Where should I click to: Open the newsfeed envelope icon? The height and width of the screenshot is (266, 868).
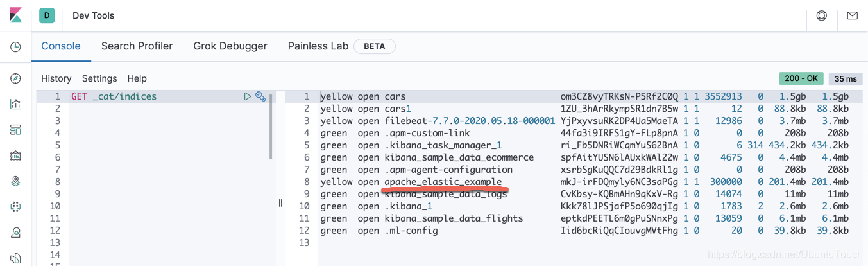click(852, 15)
